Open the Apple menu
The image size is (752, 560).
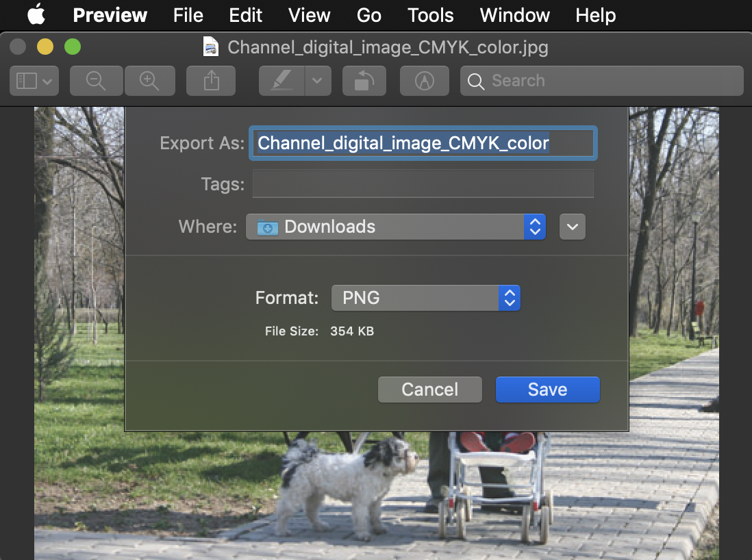point(36,14)
